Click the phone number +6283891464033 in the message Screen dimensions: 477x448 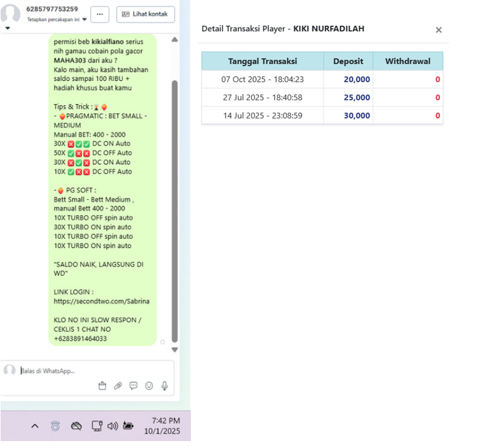coord(80,339)
